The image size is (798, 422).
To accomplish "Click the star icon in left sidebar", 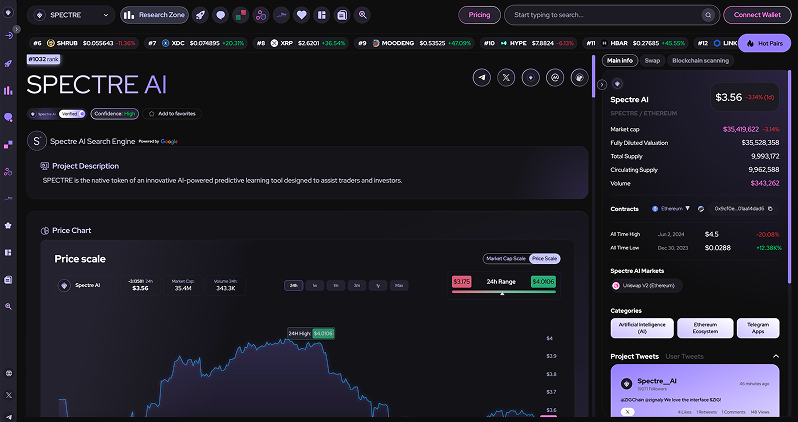I will [8, 226].
